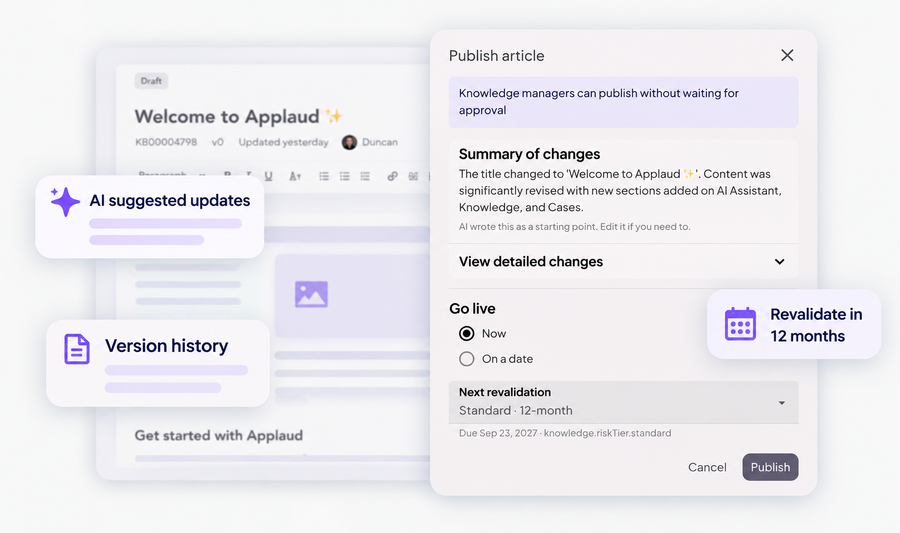Click article ID KB00004798
This screenshot has height=533, width=900.
pyautogui.click(x=166, y=142)
